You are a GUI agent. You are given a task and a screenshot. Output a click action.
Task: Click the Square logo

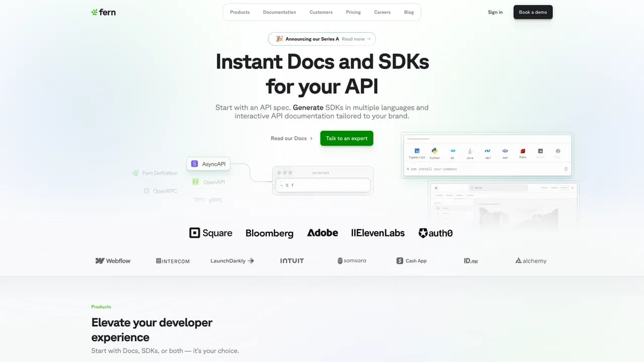[x=210, y=233]
